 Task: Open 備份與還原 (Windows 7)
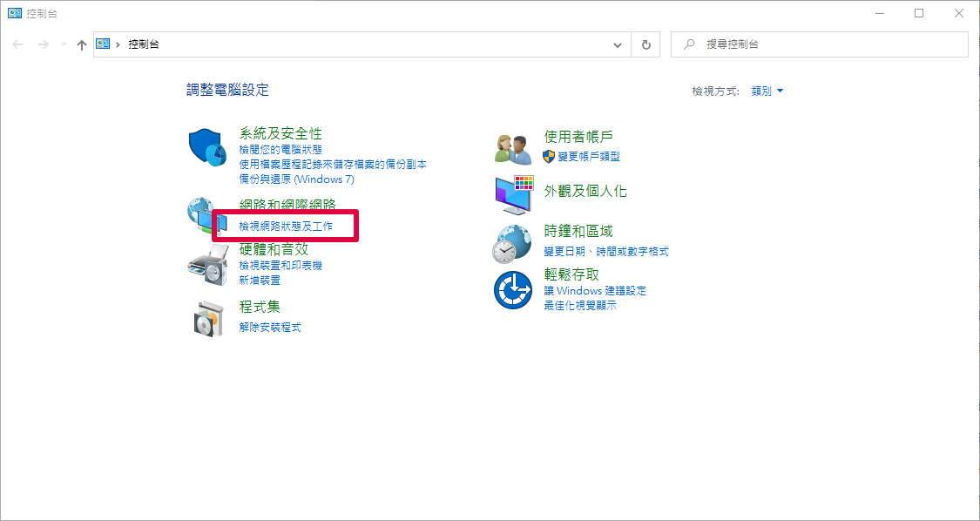click(x=297, y=179)
